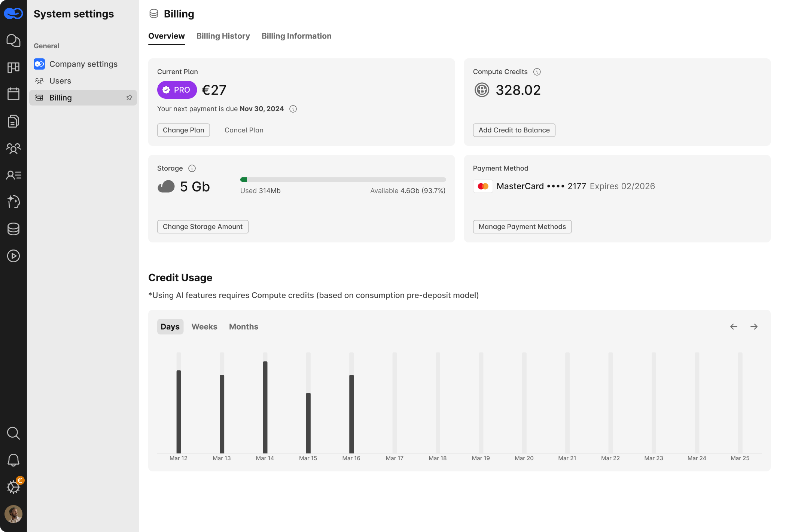Viewport: 786px width, 532px height.
Task: Click the Change Plan button
Action: [183, 130]
